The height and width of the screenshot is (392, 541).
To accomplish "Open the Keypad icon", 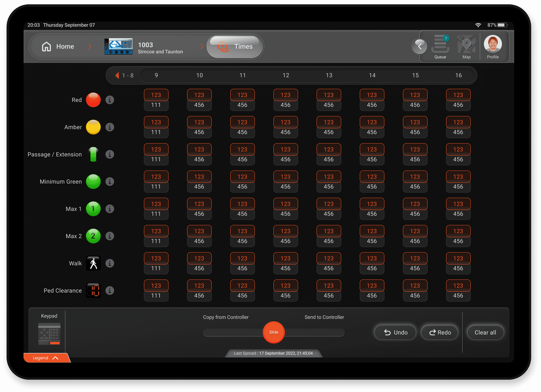I will 49,334.
